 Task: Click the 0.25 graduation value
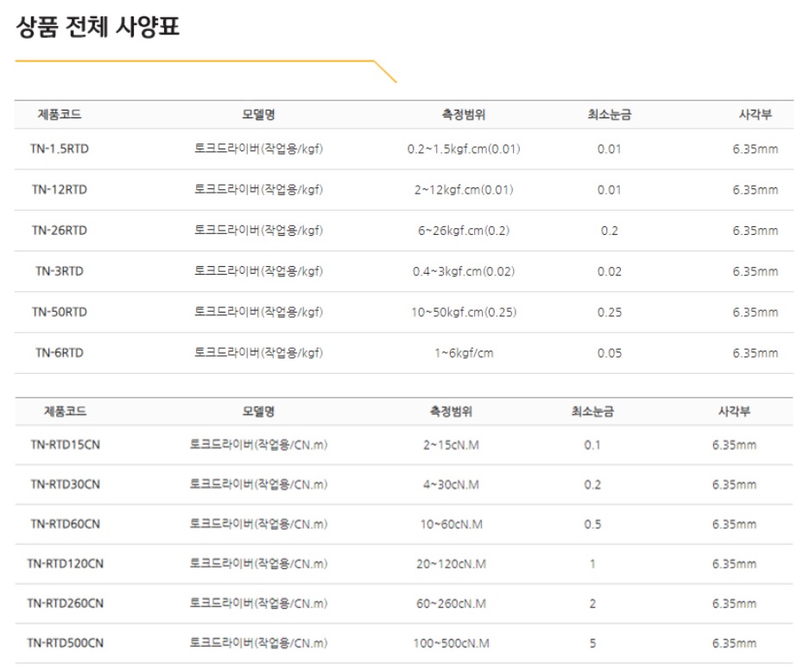(x=609, y=313)
